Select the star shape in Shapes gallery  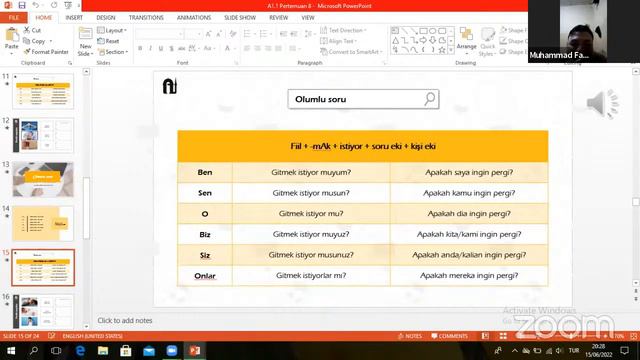click(442, 50)
